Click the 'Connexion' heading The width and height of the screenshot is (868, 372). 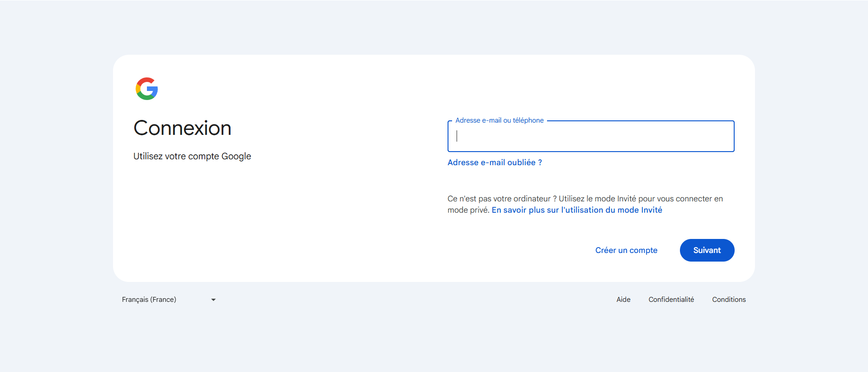(182, 128)
